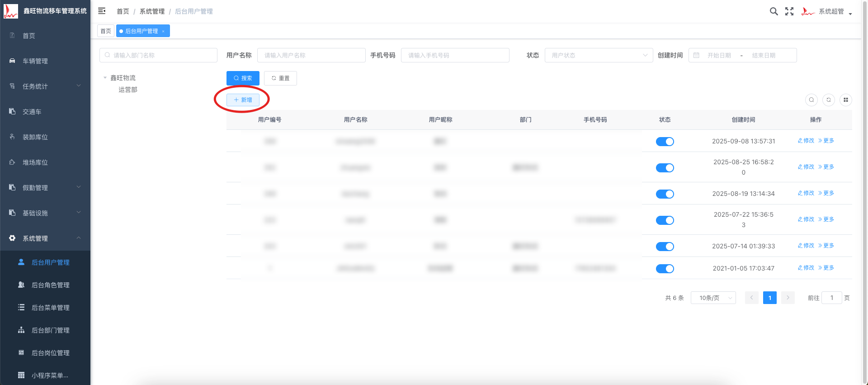Click 修改 for the 2025-09-08 row
Viewport: 868px width, 385px height.
[806, 141]
